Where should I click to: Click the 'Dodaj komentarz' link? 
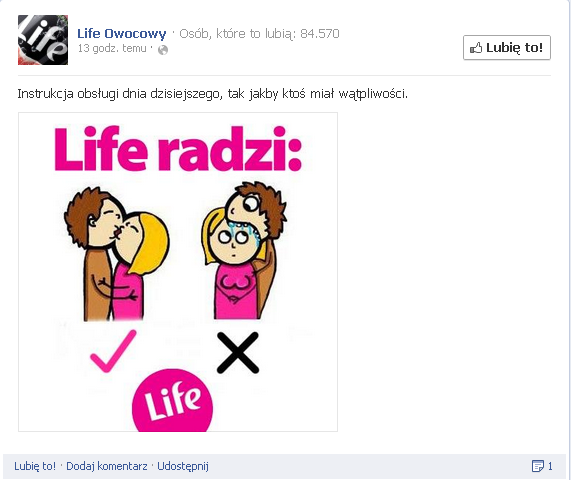point(107,466)
